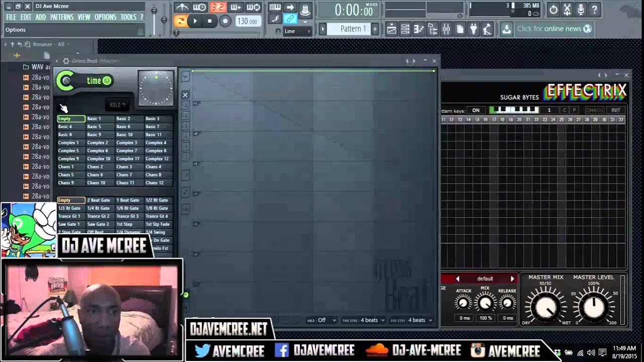
Task: Expand arrow below multilink knob
Action: pyautogui.click(x=305, y=22)
